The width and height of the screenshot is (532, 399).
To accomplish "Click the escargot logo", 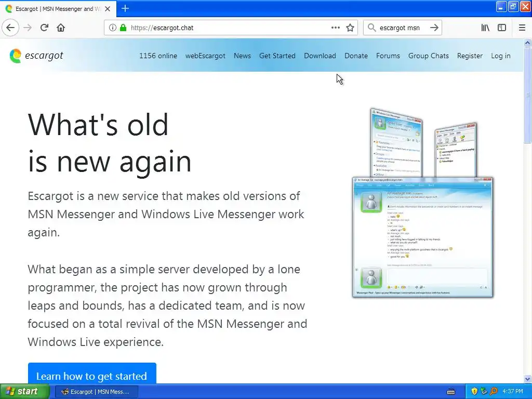I will point(36,56).
